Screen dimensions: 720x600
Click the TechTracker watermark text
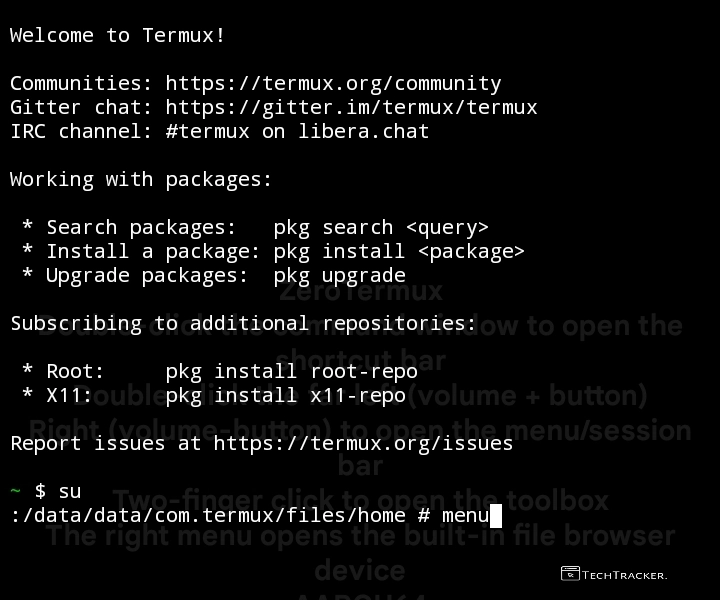click(625, 575)
